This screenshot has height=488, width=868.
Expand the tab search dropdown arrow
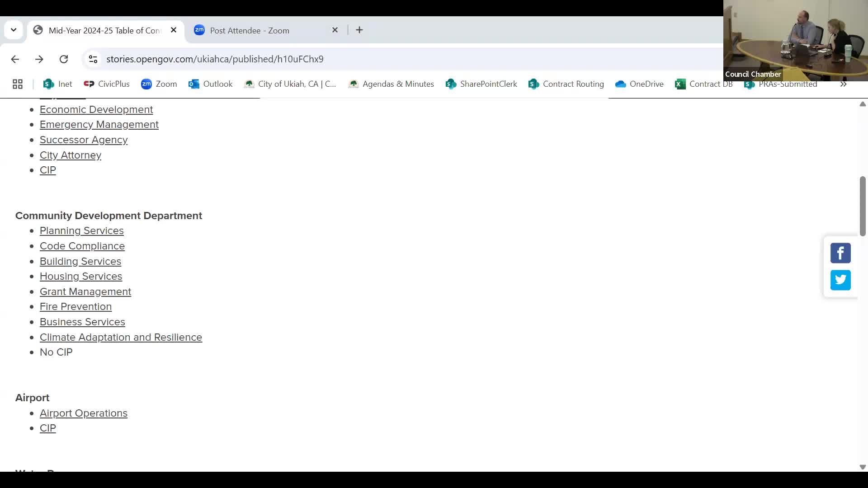[x=14, y=30]
